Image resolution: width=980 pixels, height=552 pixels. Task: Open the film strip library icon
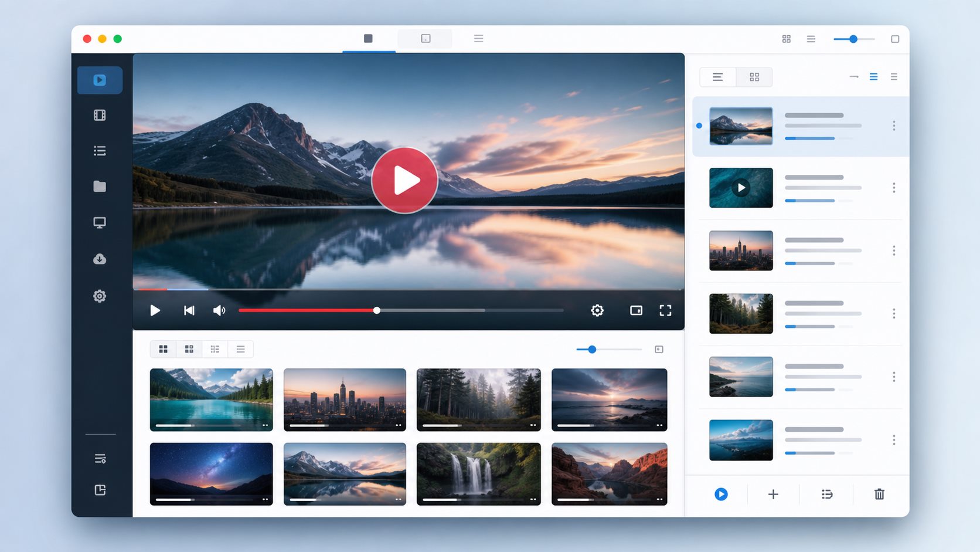(x=100, y=115)
